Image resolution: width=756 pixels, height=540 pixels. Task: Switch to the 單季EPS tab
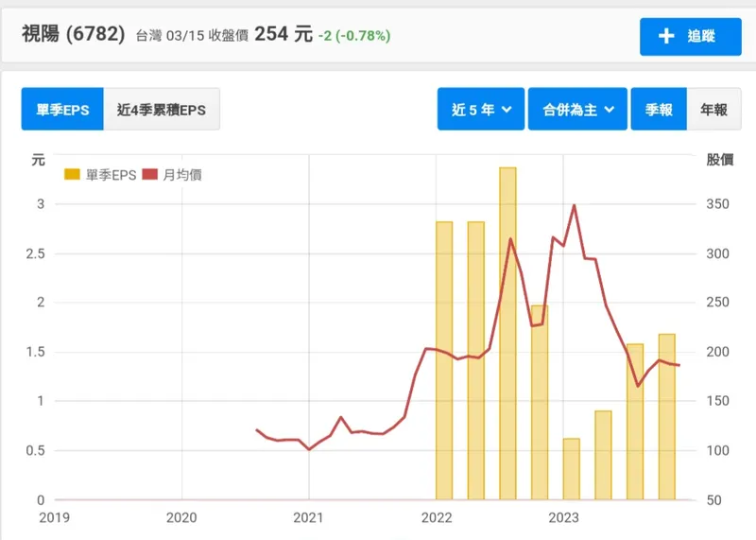tap(62, 110)
